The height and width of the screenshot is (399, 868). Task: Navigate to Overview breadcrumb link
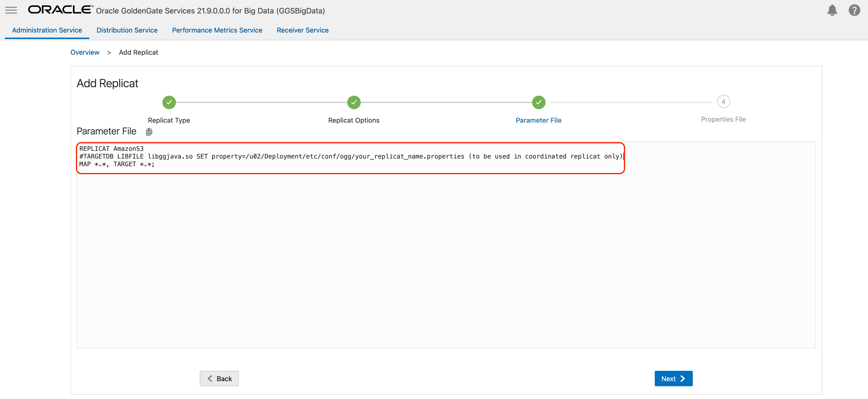(85, 52)
